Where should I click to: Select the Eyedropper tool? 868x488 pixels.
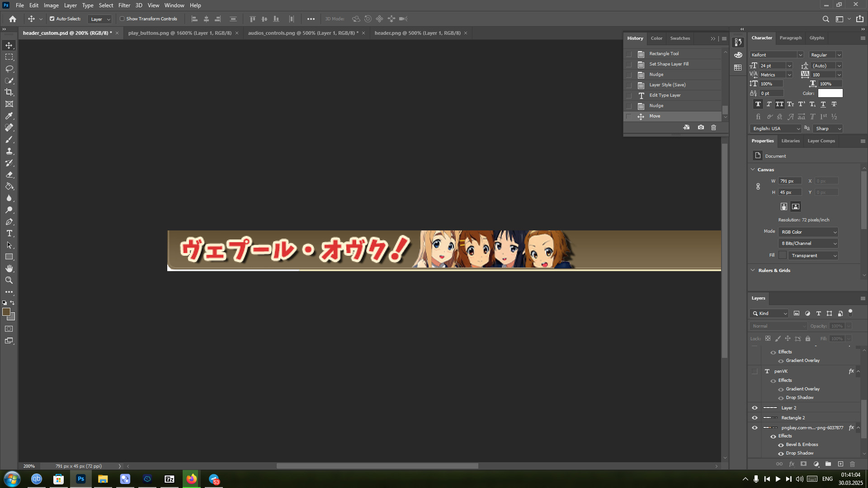point(9,116)
